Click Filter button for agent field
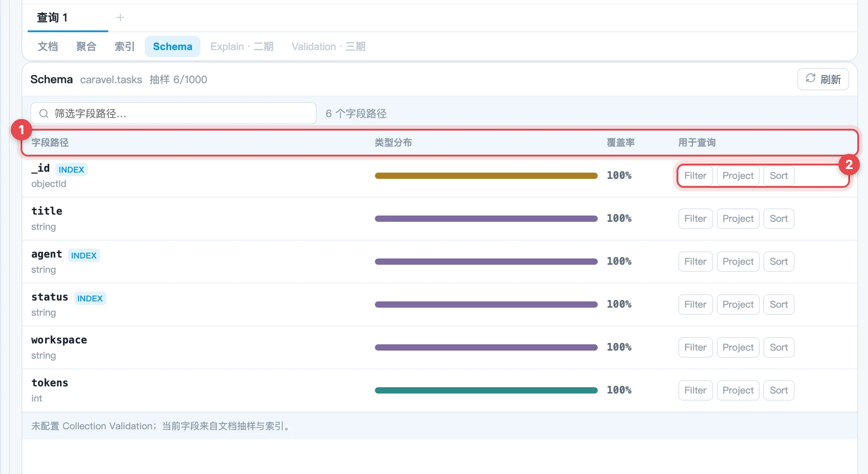 click(x=695, y=262)
